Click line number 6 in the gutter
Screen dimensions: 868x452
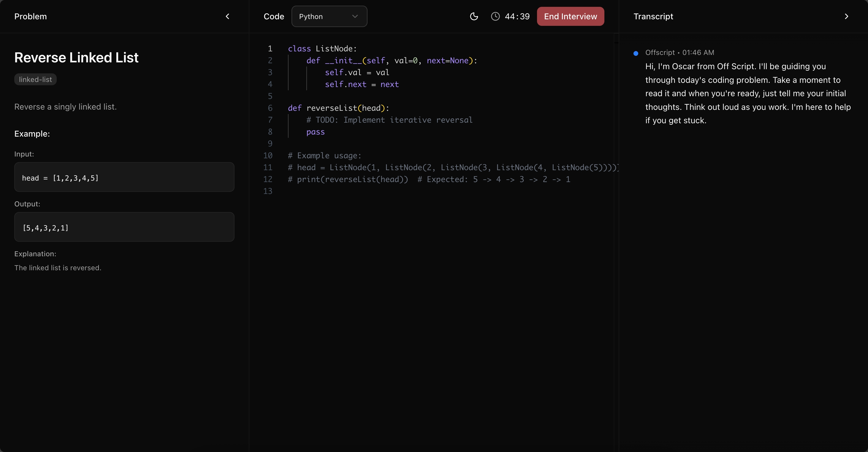tap(270, 108)
